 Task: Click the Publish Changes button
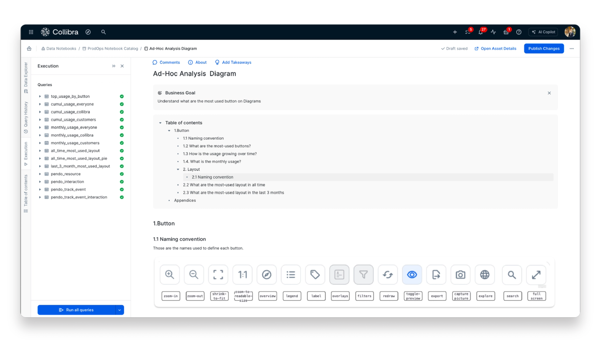(x=544, y=49)
